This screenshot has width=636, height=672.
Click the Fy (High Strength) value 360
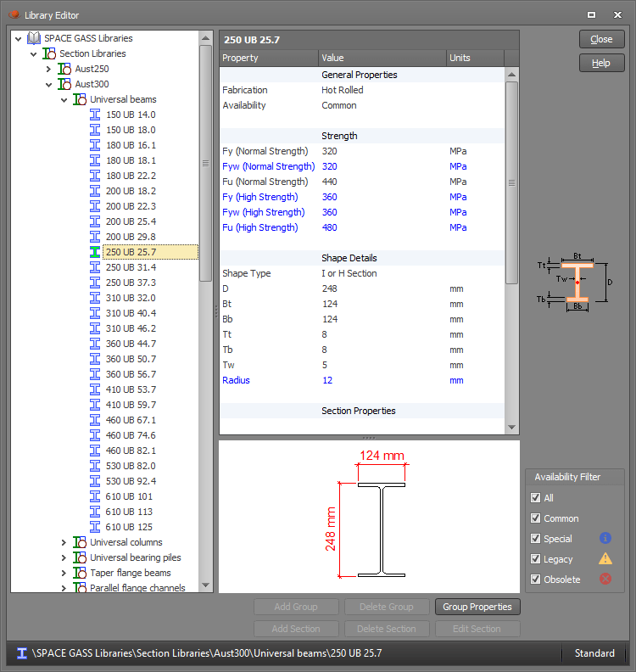coord(329,197)
